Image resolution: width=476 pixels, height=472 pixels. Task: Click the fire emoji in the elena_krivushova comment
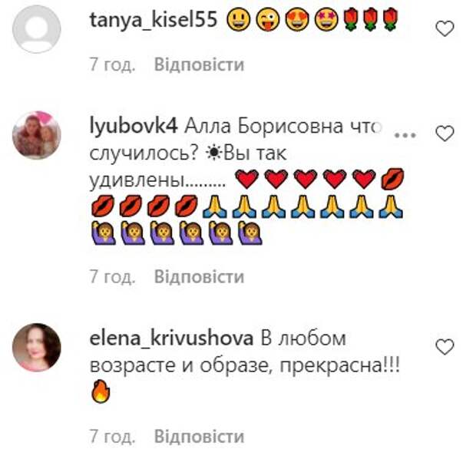101,391
